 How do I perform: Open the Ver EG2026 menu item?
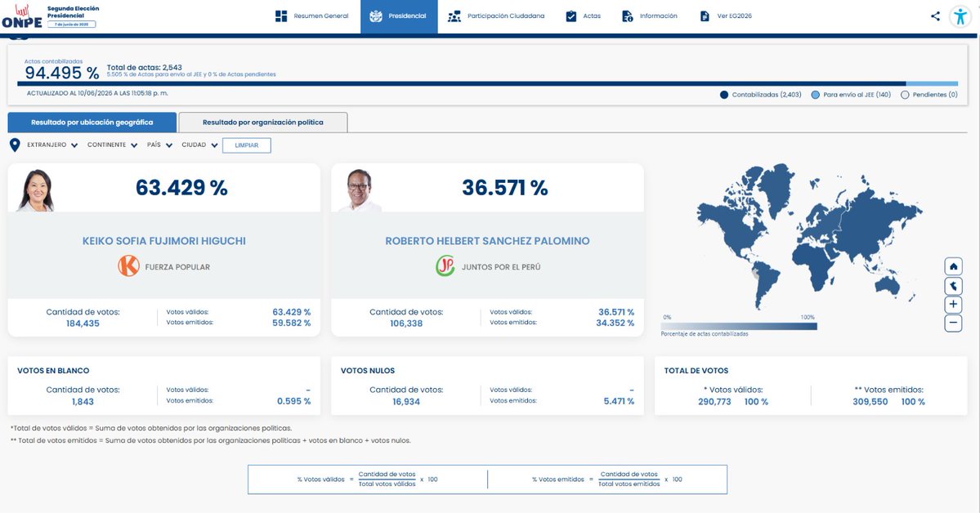pyautogui.click(x=727, y=16)
